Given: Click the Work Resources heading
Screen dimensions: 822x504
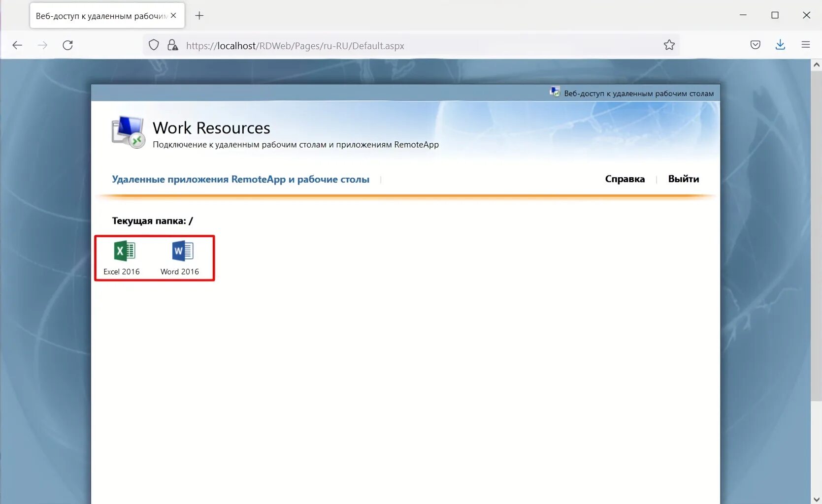Looking at the screenshot, I should 211,128.
